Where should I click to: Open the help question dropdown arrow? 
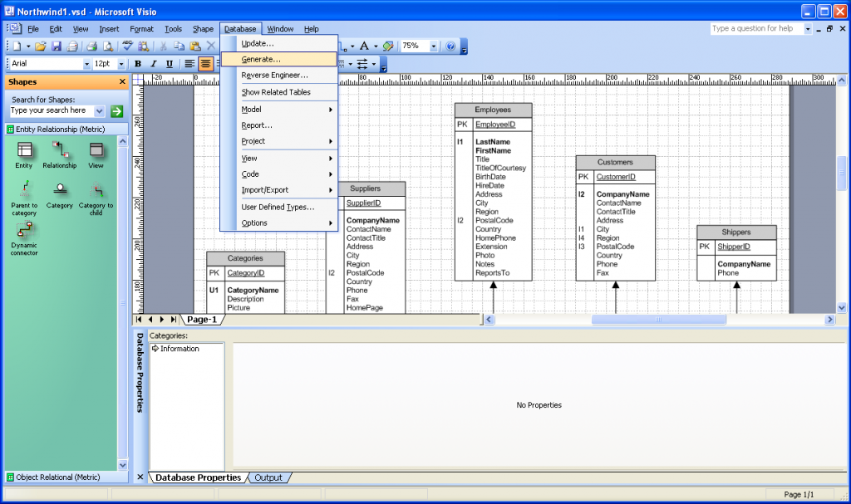pyautogui.click(x=808, y=29)
